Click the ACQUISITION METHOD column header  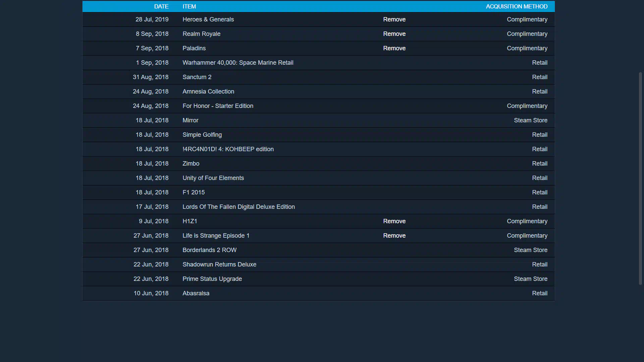[517, 6]
